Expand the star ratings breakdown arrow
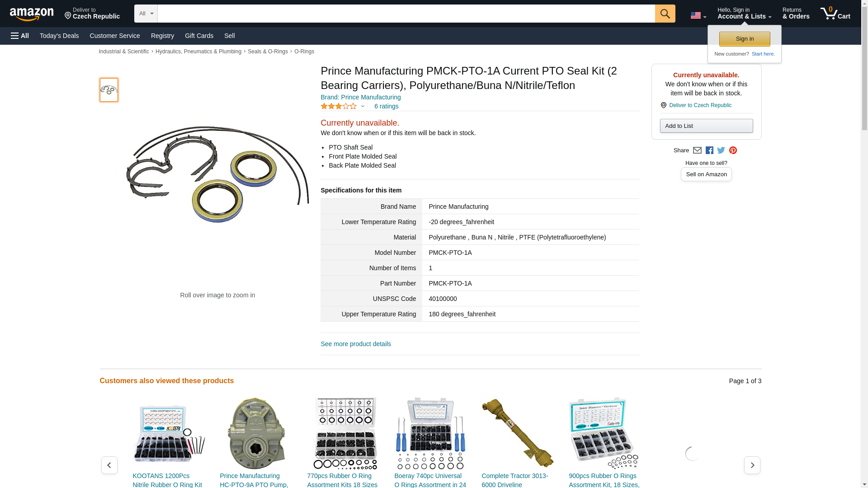 [363, 107]
